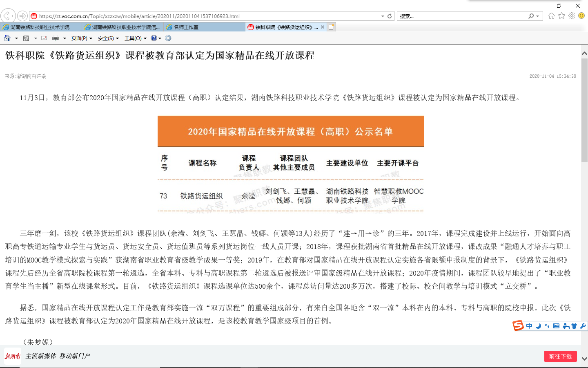Open the new tab button

(331, 27)
